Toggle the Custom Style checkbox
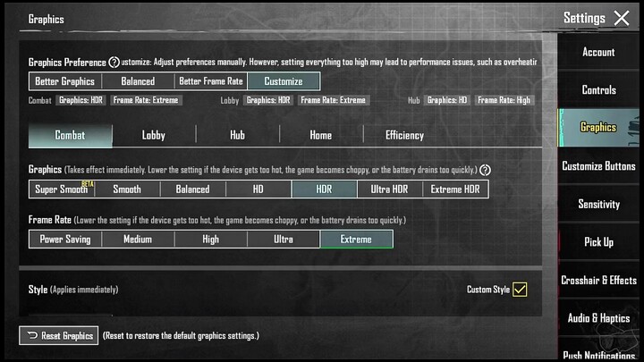The width and height of the screenshot is (644, 362). coord(520,290)
